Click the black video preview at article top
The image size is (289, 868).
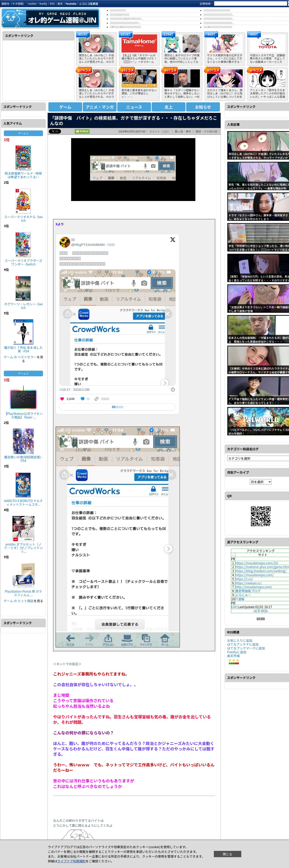click(133, 169)
